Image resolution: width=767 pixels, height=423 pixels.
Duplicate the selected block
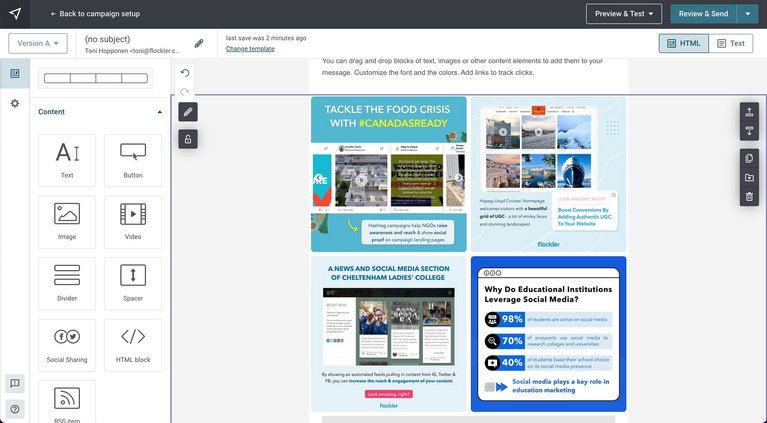tap(749, 158)
